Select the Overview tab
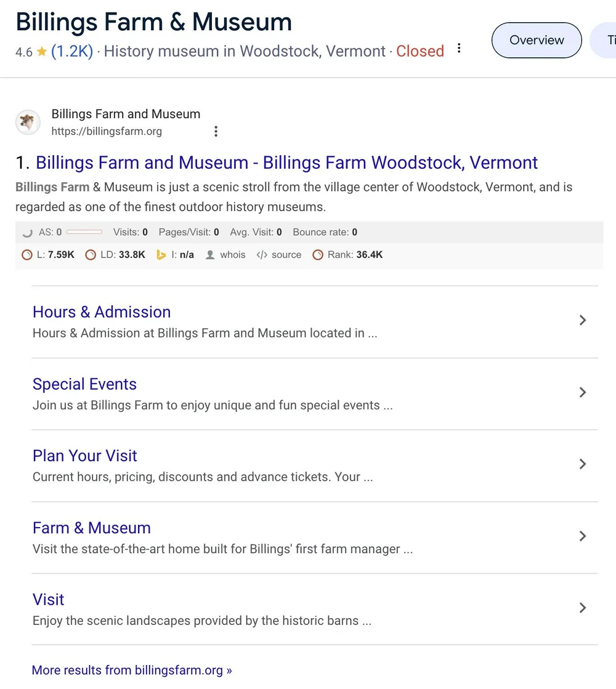 537,40
